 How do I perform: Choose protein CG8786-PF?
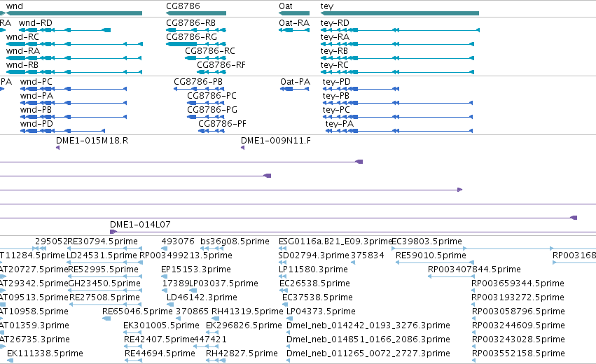[x=222, y=124]
